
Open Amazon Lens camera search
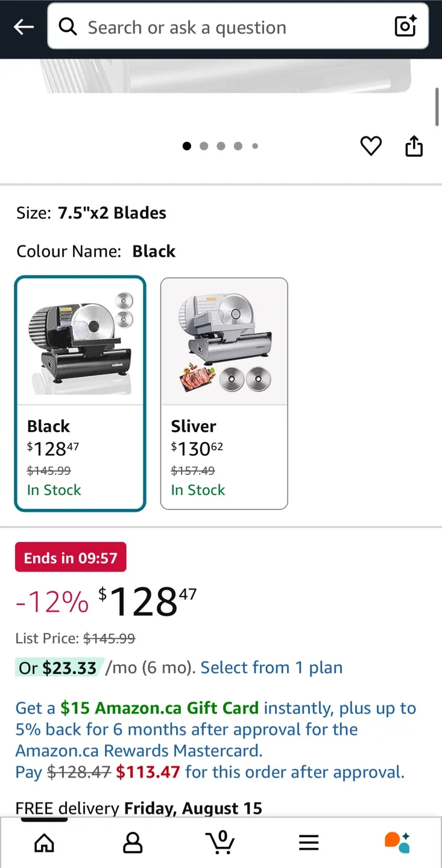[x=404, y=26]
